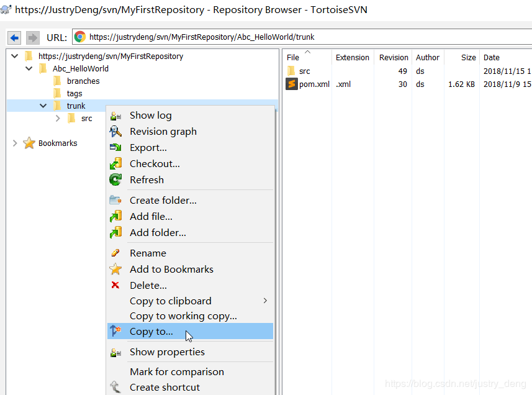
Task: Sort by the Revision column header
Action: click(x=393, y=57)
